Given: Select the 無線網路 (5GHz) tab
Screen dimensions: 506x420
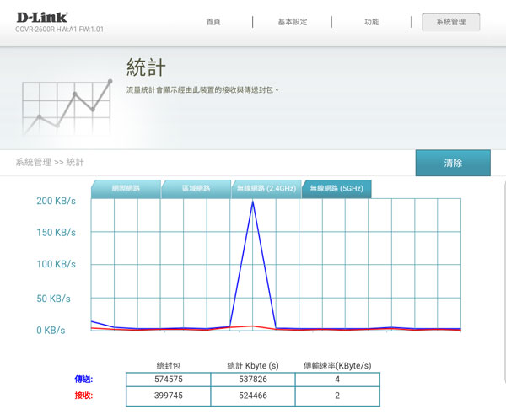Looking at the screenshot, I should coord(336,189).
